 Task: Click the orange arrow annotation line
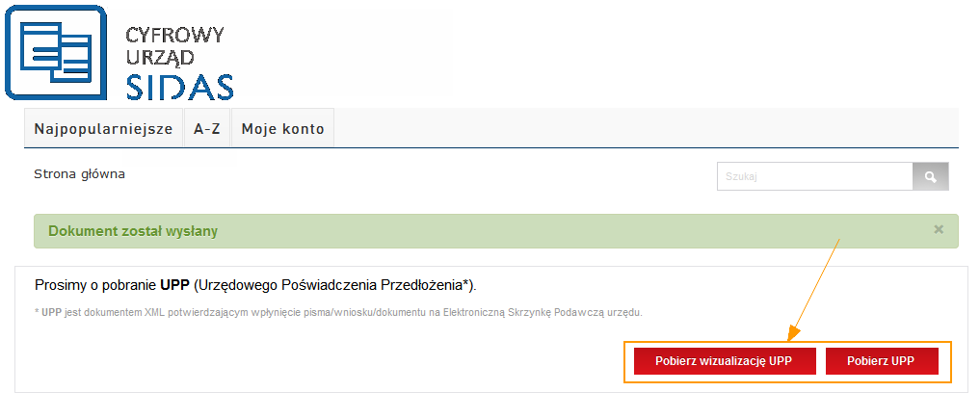coord(817,285)
